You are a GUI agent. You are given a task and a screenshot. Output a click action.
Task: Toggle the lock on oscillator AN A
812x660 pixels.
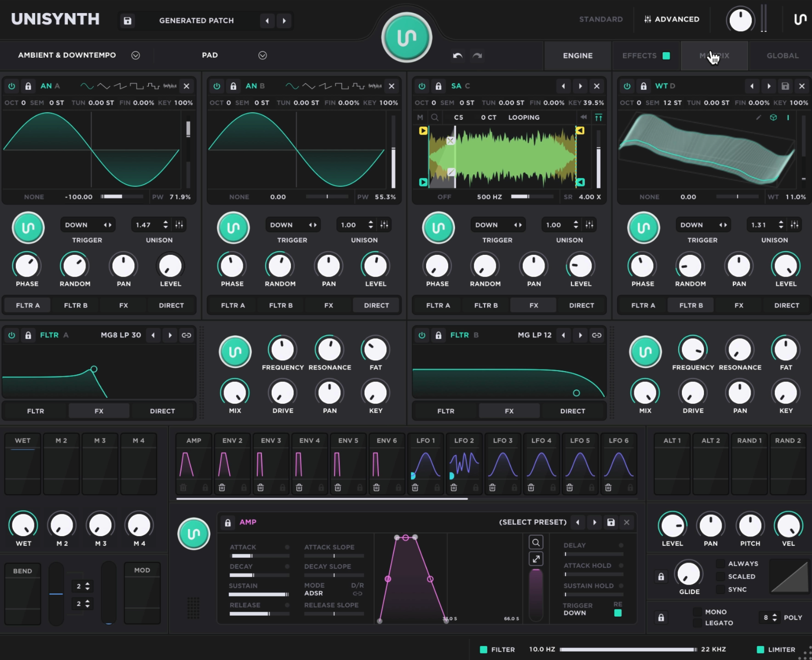(x=28, y=86)
